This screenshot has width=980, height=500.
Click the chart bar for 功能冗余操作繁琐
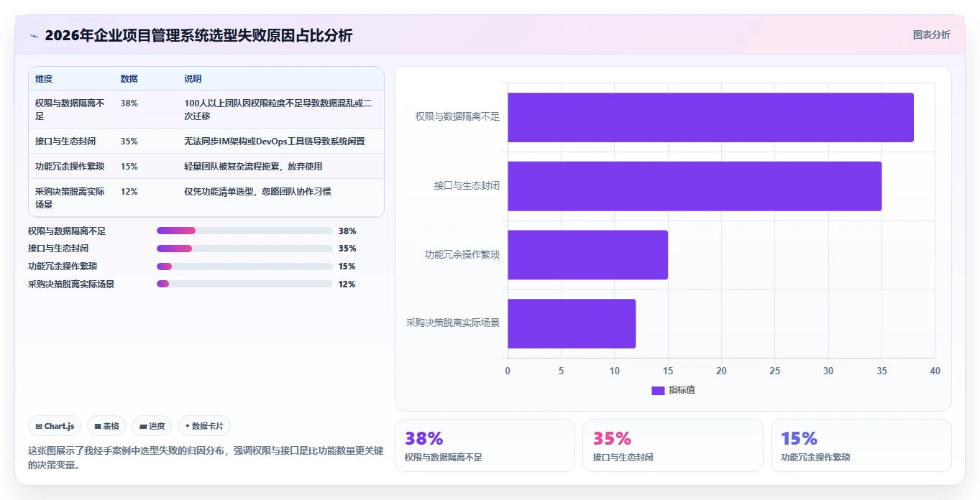coord(587,254)
